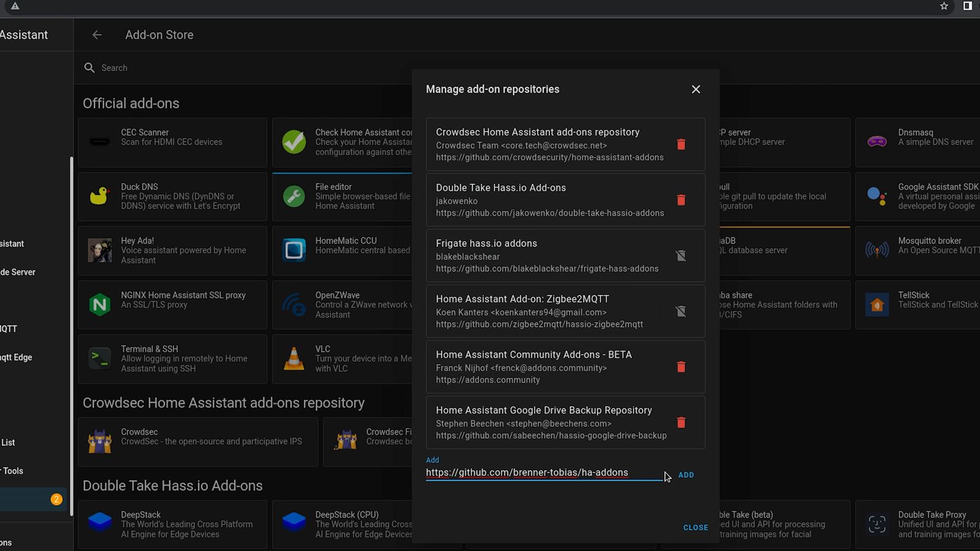Go back using the Add-on Store arrow

(97, 35)
